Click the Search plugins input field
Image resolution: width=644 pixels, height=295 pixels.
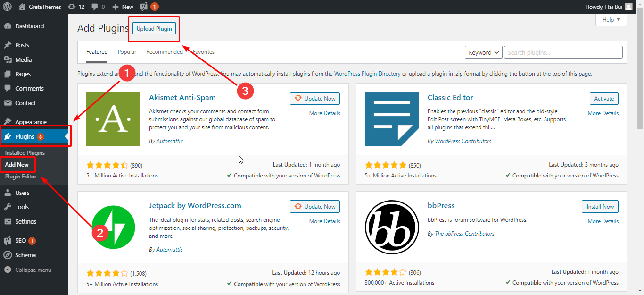563,52
